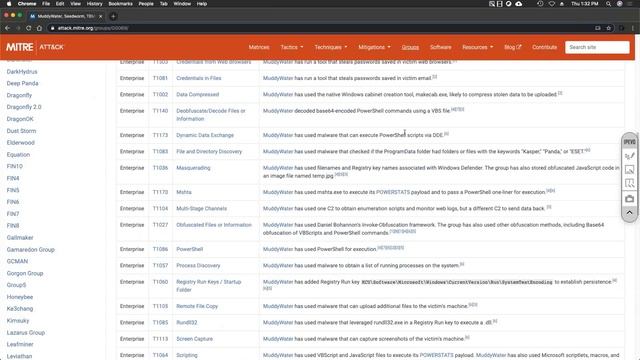Open the Contribute nav link
Screen dimensions: 640x360
pyautogui.click(x=544, y=47)
